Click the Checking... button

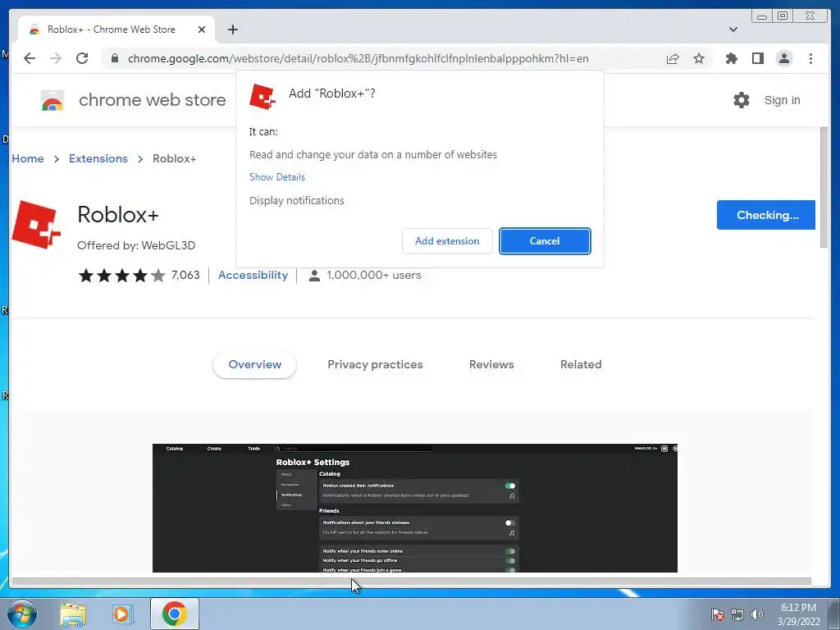click(x=766, y=215)
